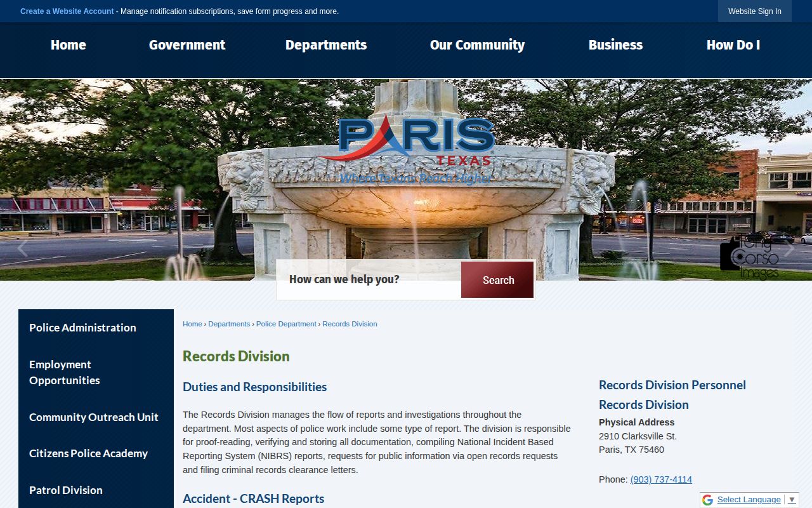
Task: Click the Records Division Personnel heading
Action: [672, 385]
